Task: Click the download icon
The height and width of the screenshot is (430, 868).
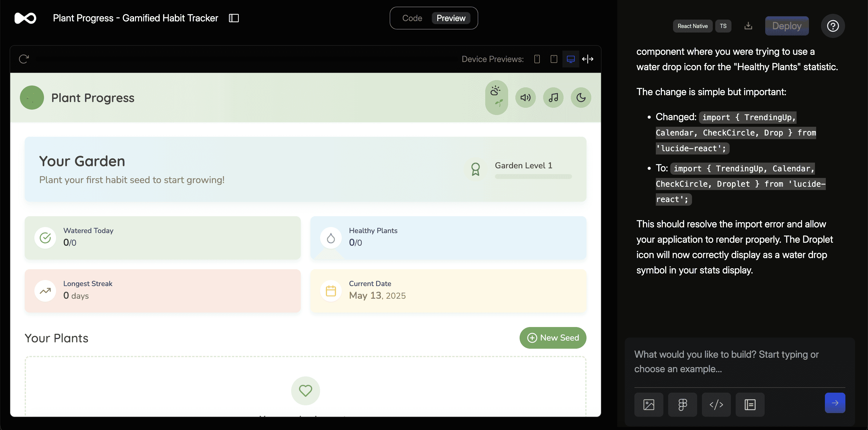Action: click(748, 26)
